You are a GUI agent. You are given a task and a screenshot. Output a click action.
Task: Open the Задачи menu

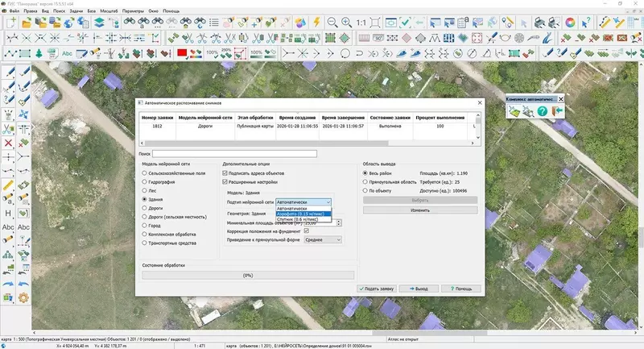tap(75, 12)
